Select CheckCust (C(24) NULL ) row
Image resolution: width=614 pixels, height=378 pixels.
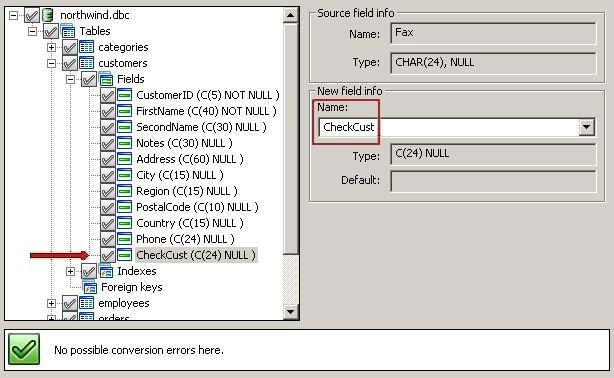click(x=196, y=255)
